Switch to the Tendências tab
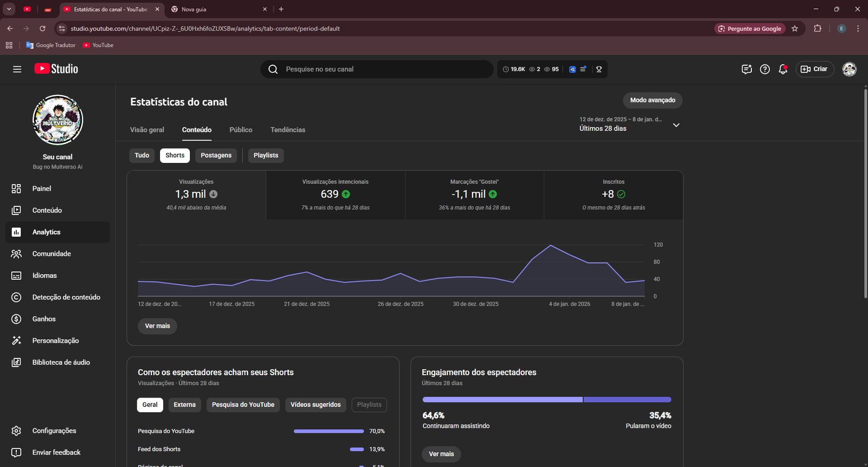 [288, 130]
